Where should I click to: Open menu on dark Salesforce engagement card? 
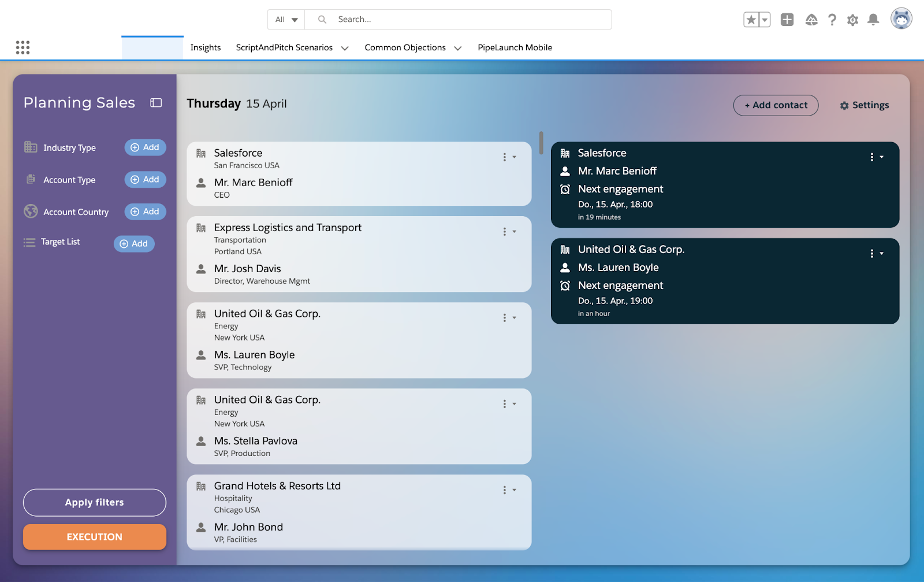point(877,157)
